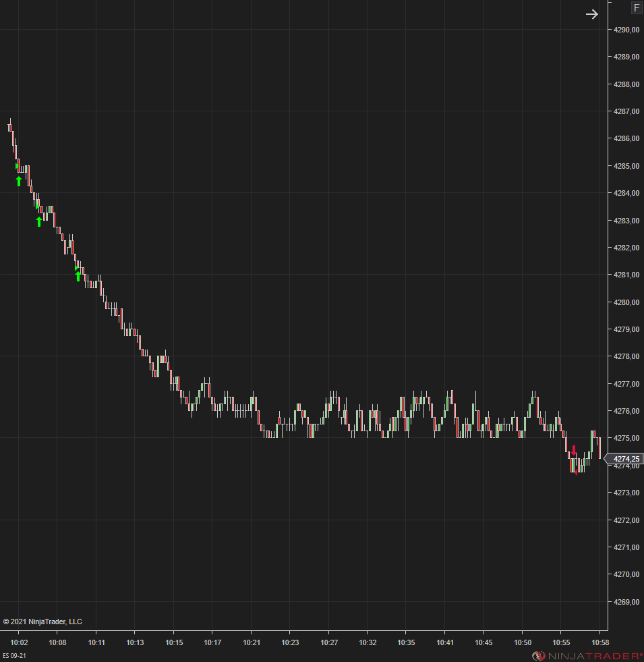Click the 10:45 time axis label
The width and height of the screenshot is (644, 662).
coord(484,642)
